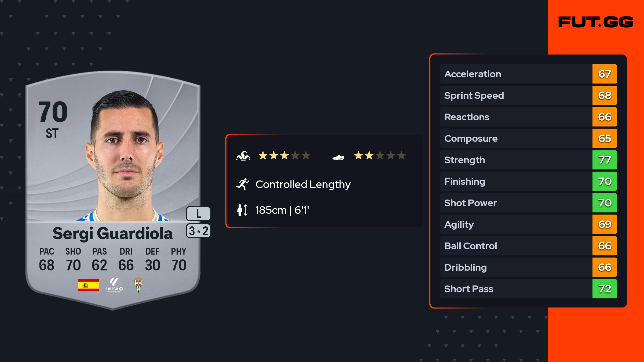This screenshot has height=362, width=644.
Task: Click the 70 overall rating on card
Action: coord(53,112)
